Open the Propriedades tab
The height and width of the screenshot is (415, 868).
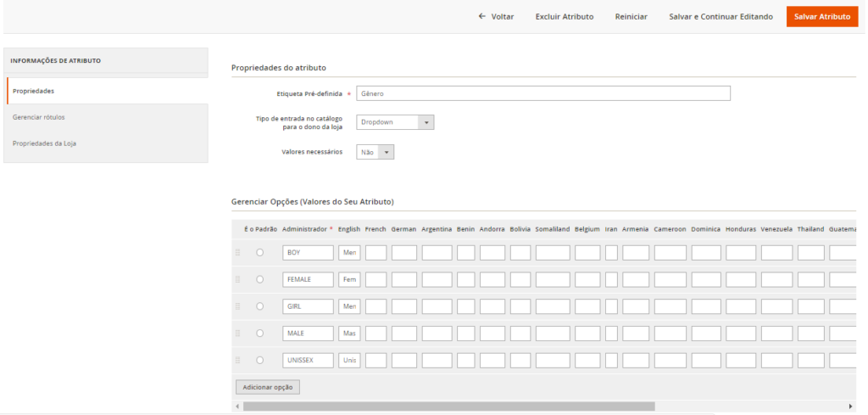tap(108, 91)
